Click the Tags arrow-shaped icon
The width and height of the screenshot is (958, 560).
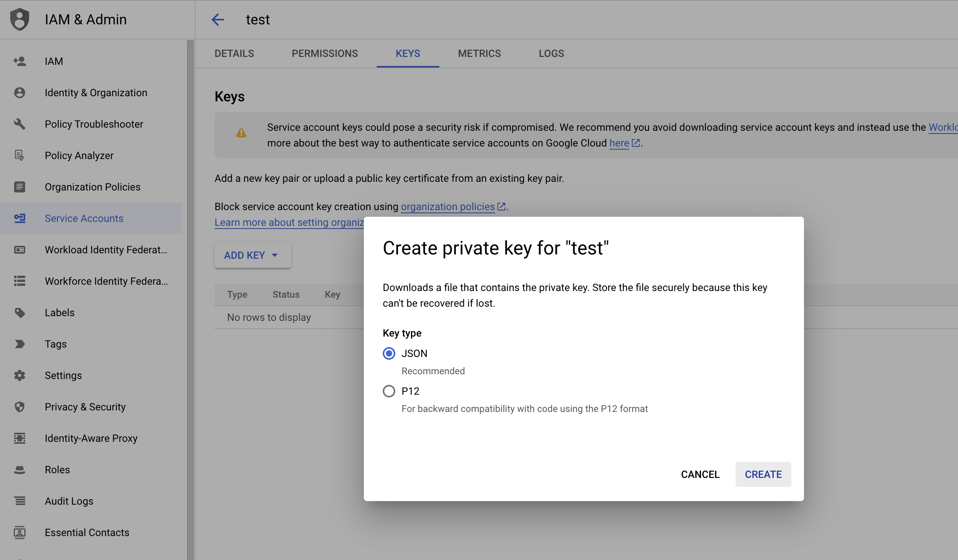pos(20,344)
